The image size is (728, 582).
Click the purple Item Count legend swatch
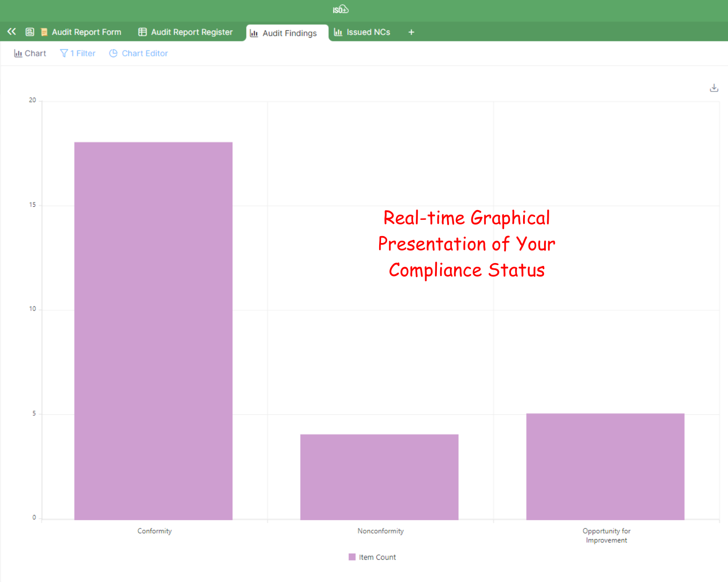352,557
